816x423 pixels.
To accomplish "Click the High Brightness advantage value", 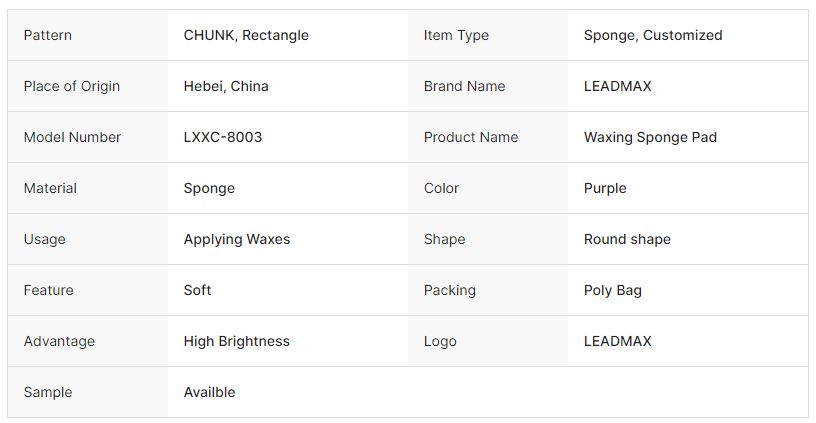I will click(237, 341).
